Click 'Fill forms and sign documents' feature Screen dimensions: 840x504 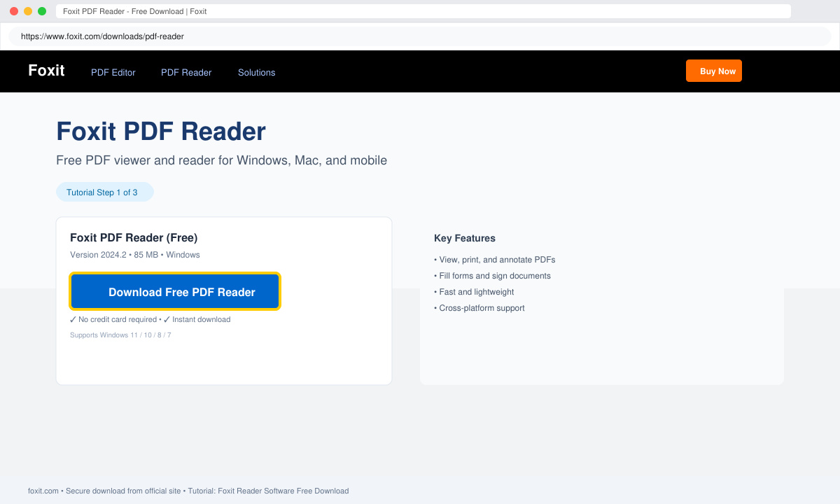[x=492, y=276]
